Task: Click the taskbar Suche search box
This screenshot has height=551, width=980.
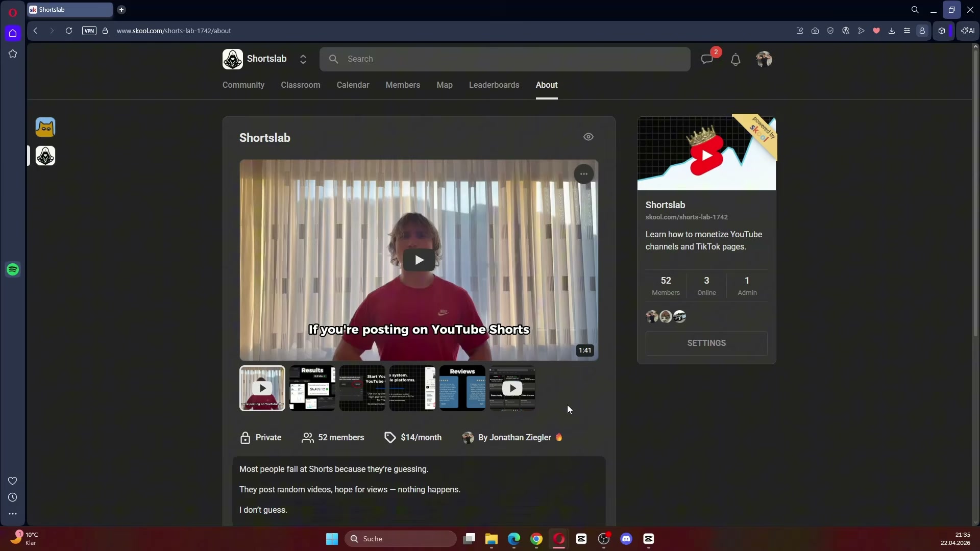Action: click(401, 539)
